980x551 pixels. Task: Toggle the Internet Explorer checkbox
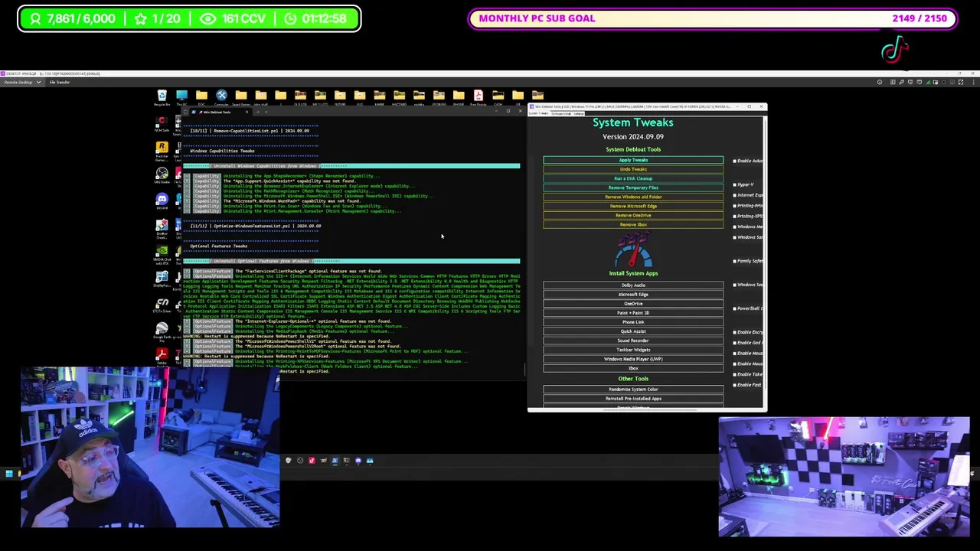click(x=735, y=195)
